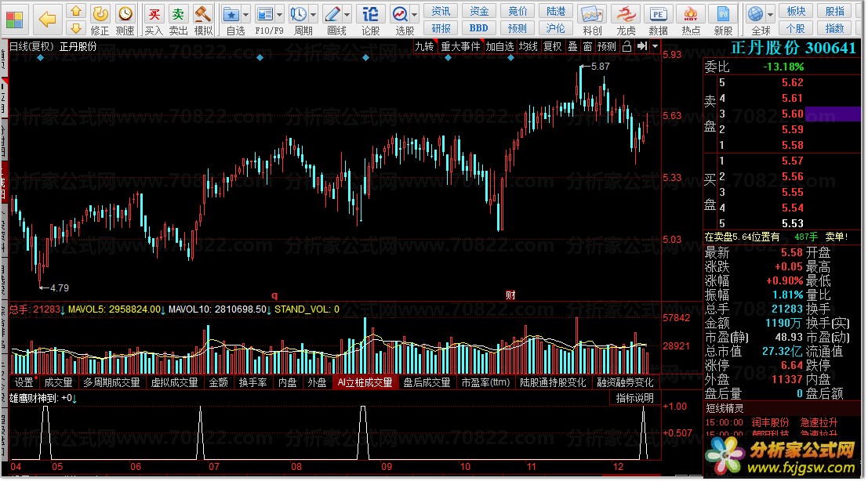Image resolution: width=868 pixels, height=481 pixels.
Task: Click the yellow down arrow icon
Action: pos(76,28)
